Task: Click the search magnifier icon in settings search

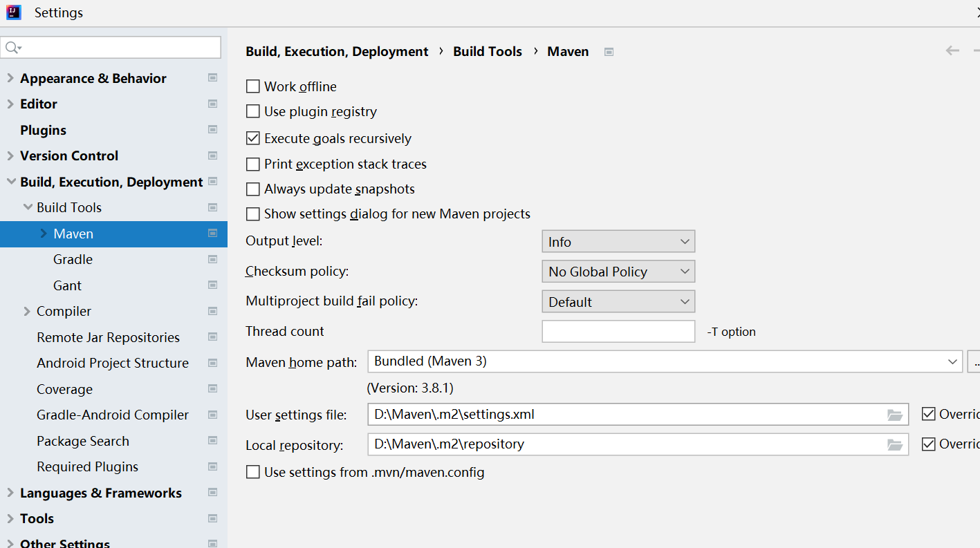Action: point(12,48)
